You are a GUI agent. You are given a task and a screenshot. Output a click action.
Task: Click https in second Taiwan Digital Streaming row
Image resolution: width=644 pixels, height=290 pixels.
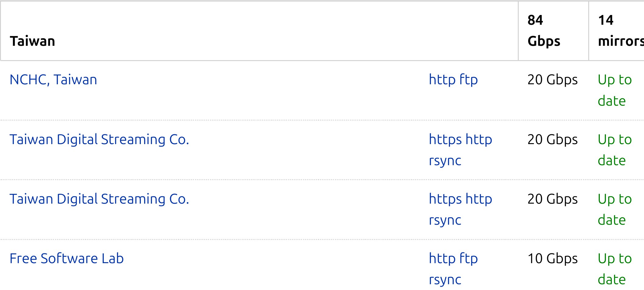pyautogui.click(x=445, y=199)
